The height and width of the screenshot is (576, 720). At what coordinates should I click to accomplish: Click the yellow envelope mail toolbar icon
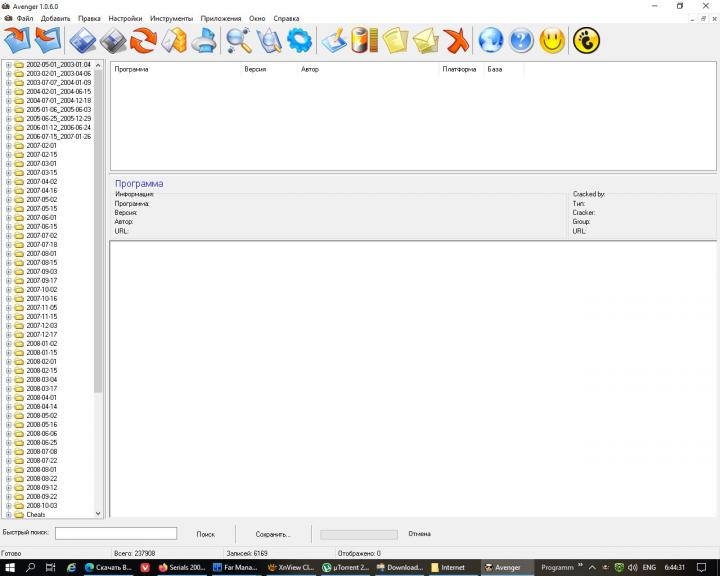[x=426, y=40]
